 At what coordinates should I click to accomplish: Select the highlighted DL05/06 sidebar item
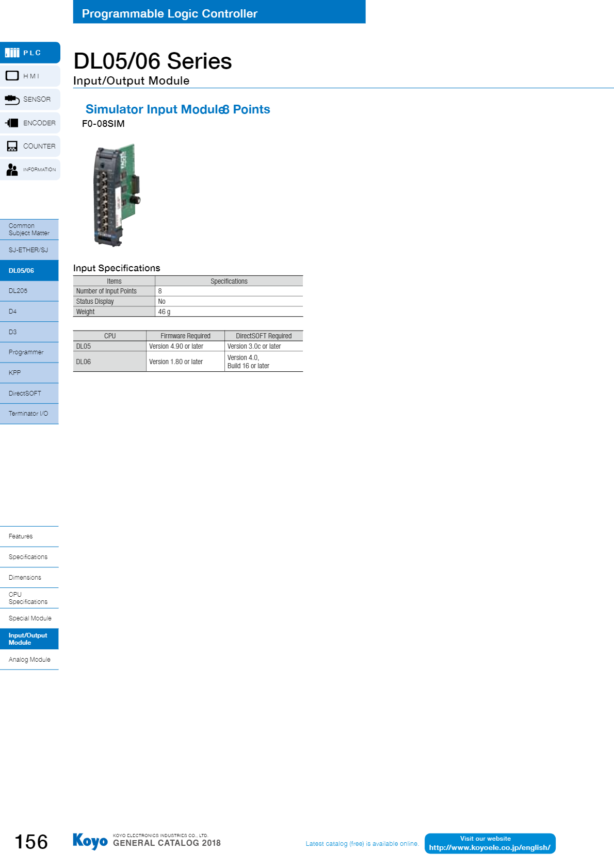(x=29, y=271)
